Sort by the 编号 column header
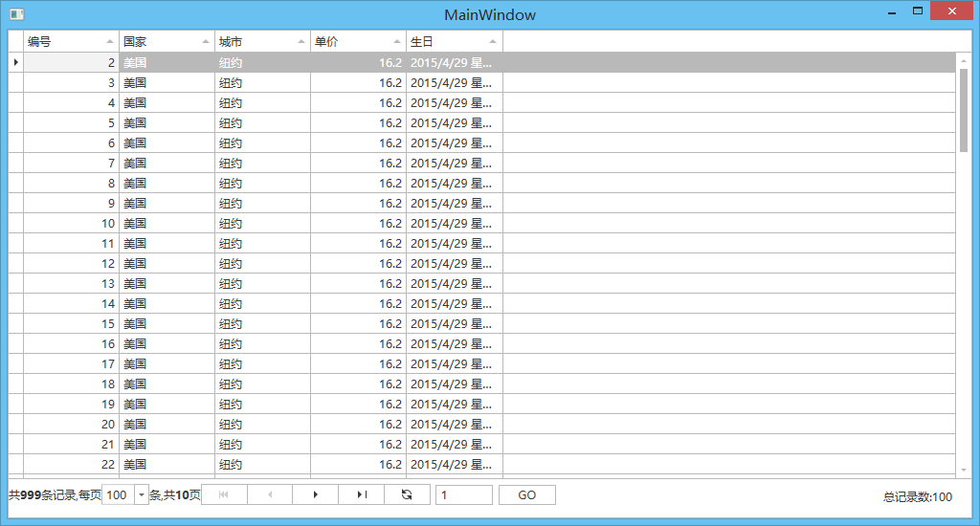Screen dimensions: 980x526 (71, 42)
